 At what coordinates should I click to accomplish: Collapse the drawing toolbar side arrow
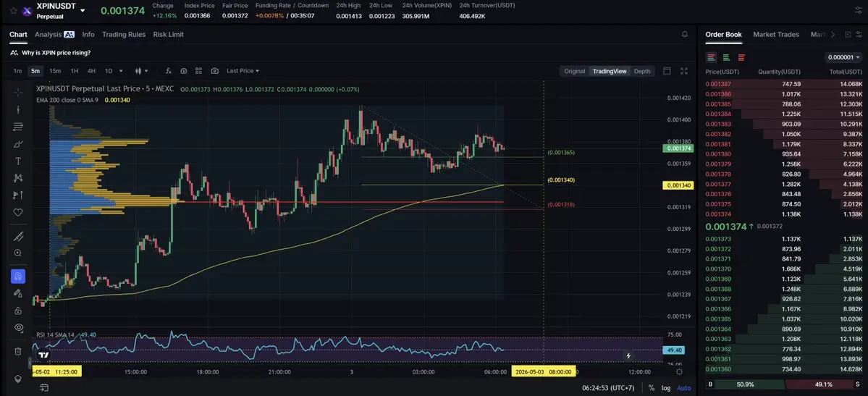(x=30, y=363)
